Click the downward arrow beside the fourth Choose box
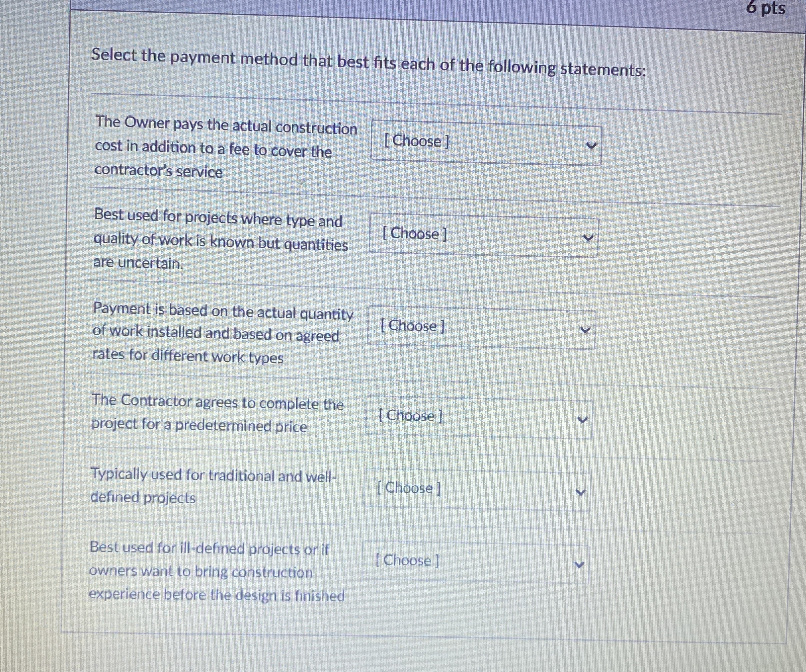This screenshot has height=672, width=806. 582,419
